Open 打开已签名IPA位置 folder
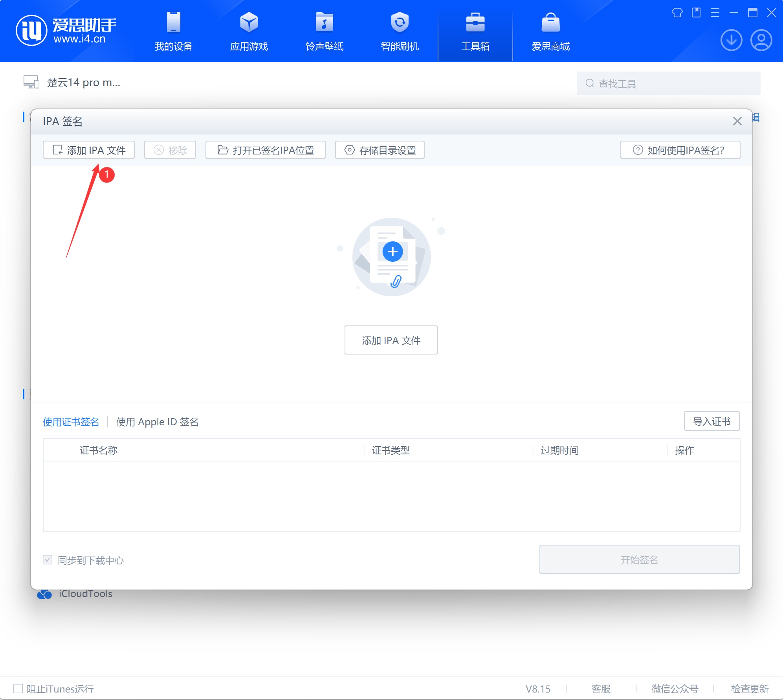The width and height of the screenshot is (783, 700). pos(266,150)
